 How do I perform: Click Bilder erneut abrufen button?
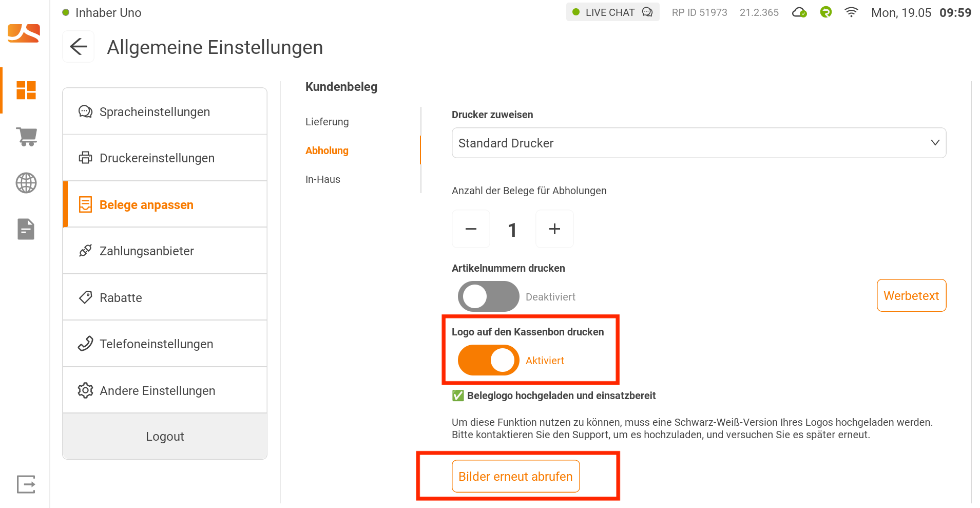515,476
